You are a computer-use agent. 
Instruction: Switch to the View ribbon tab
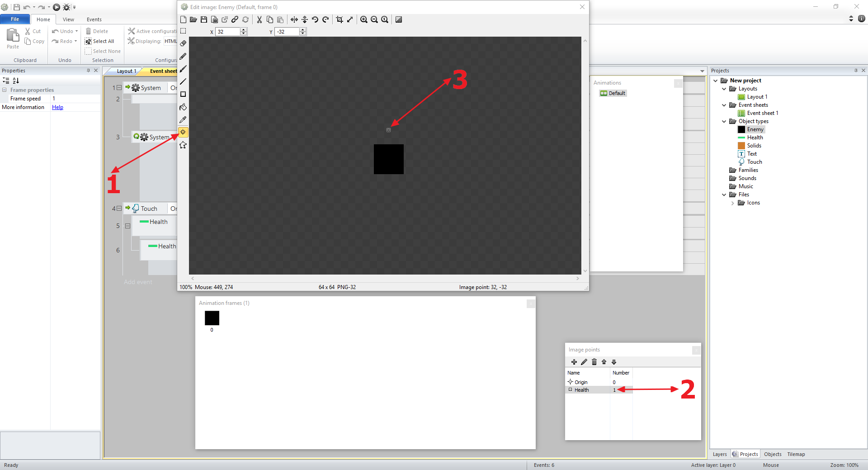pos(68,19)
